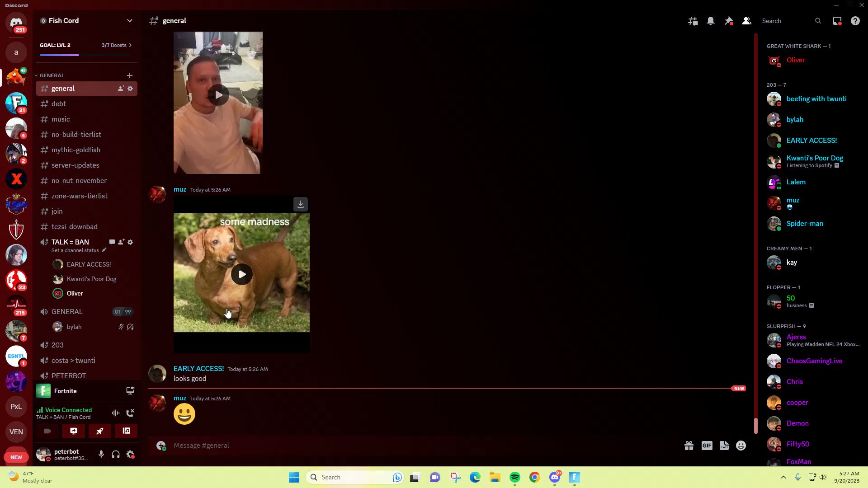Toggle microphone mute
The image size is (868, 488).
(101, 454)
